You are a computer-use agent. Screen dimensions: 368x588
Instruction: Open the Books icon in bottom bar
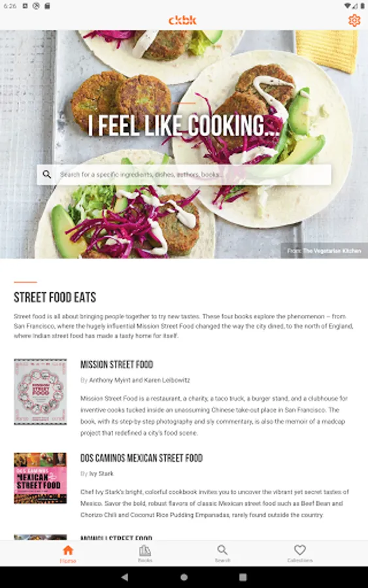tap(145, 550)
